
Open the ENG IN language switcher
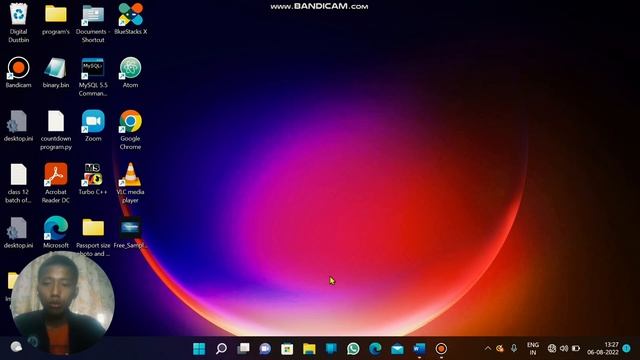point(533,349)
